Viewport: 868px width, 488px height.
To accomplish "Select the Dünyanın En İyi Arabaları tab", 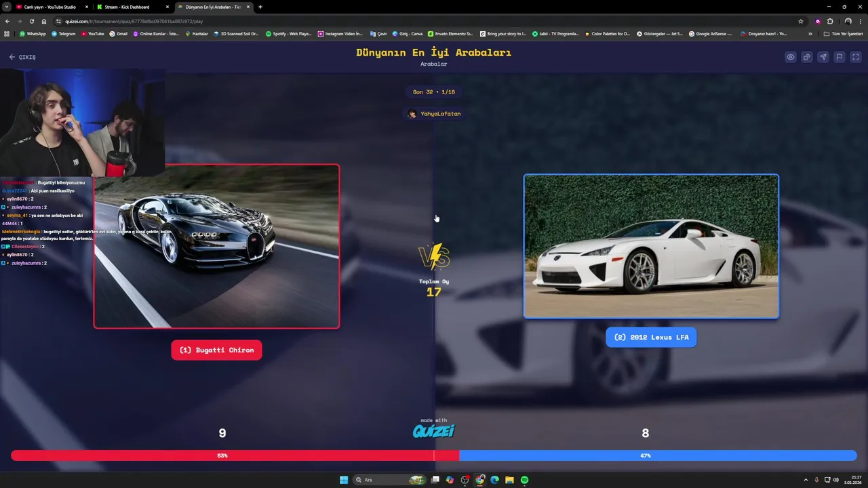I will (212, 7).
